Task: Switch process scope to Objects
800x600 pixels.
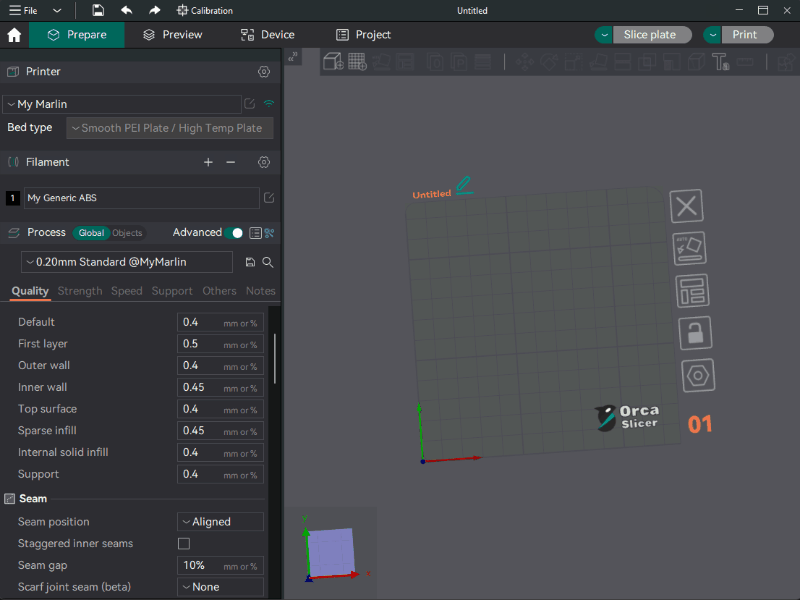Action: pyautogui.click(x=127, y=233)
